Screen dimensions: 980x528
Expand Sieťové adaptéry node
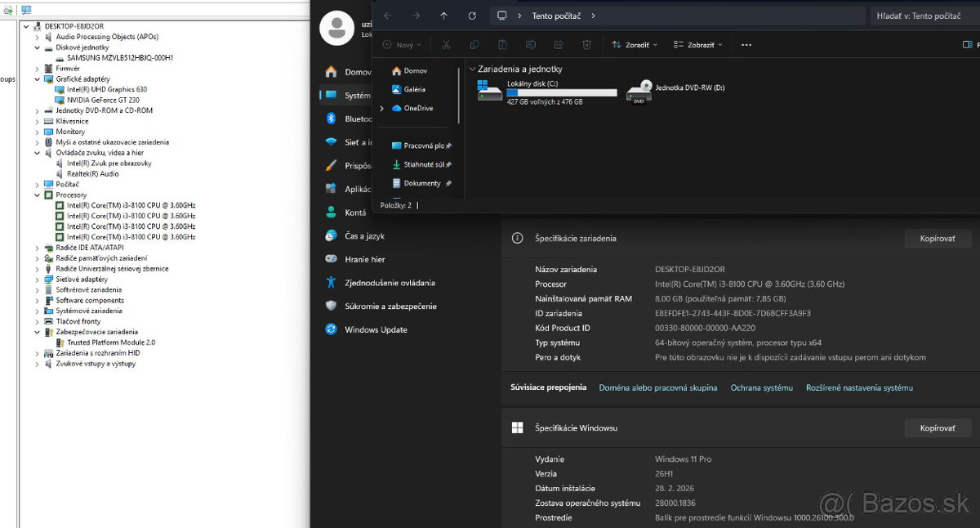tap(37, 279)
